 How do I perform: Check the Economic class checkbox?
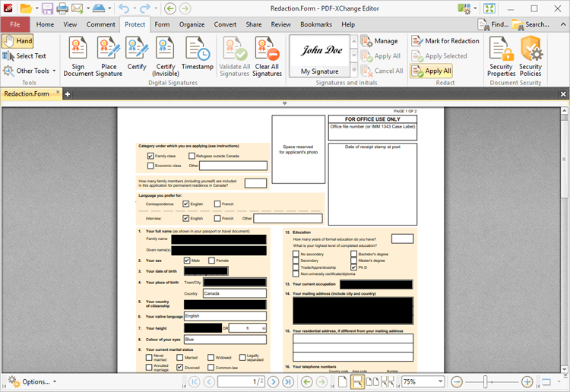point(150,166)
